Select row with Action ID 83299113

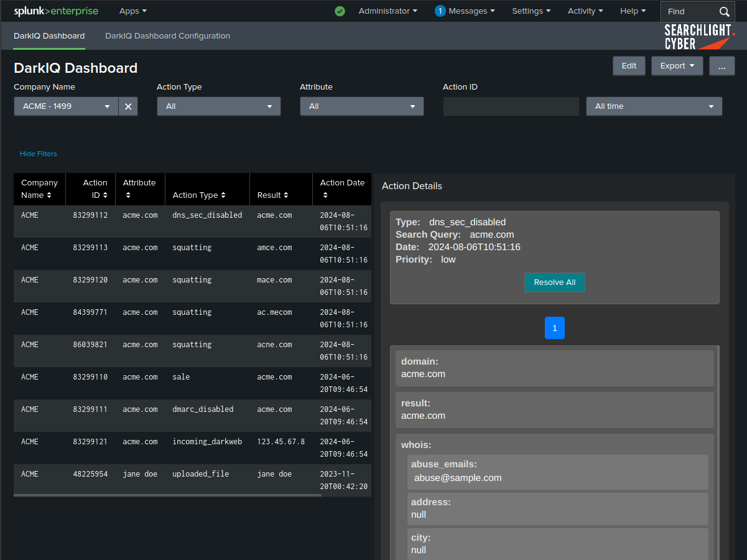click(192, 254)
